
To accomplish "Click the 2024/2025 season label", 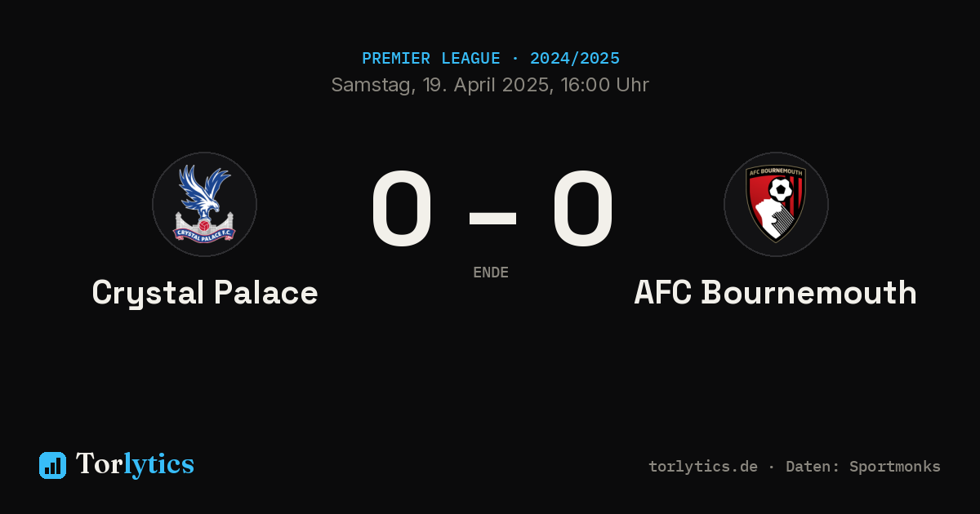I will (575, 59).
